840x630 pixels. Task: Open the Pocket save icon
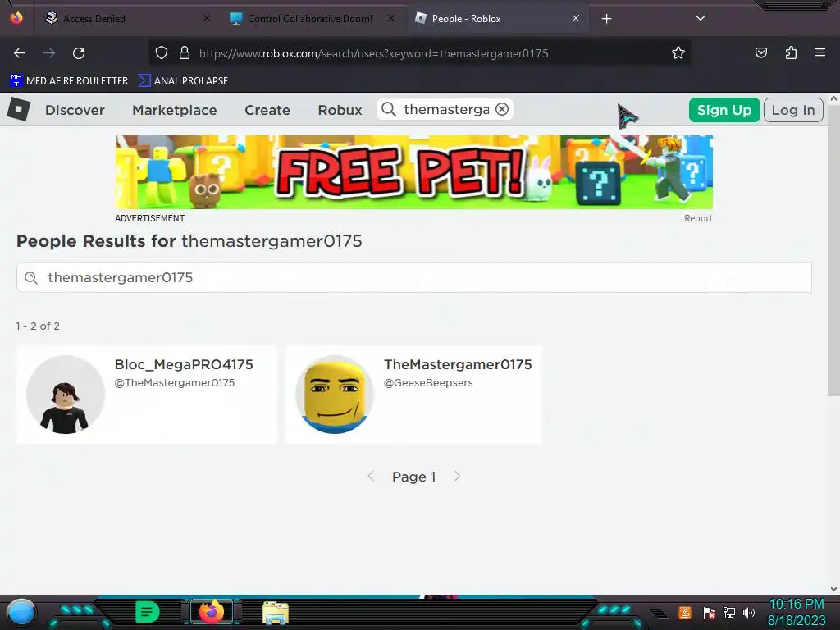click(x=760, y=52)
